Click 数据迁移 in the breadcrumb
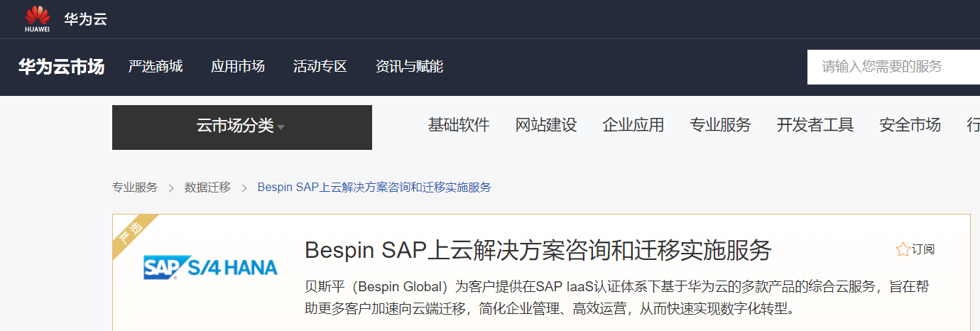Viewport: 980px width, 331px height. tap(207, 188)
